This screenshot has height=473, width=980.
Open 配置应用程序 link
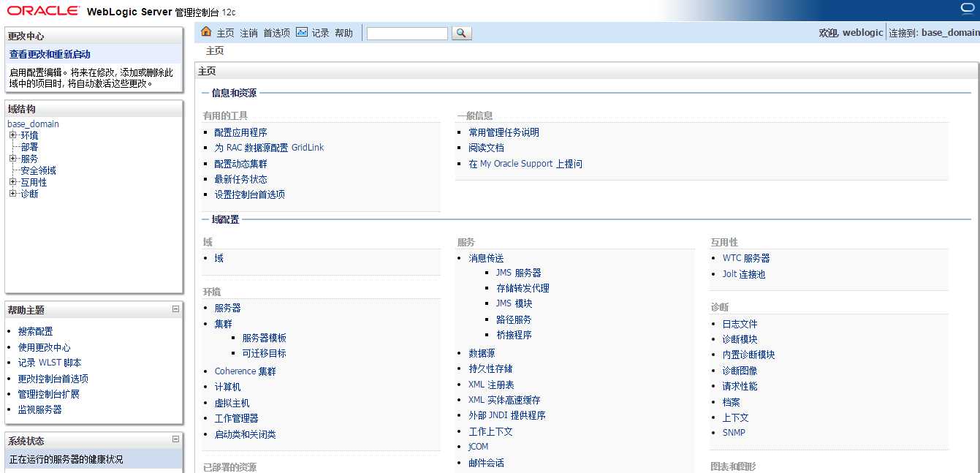[241, 132]
